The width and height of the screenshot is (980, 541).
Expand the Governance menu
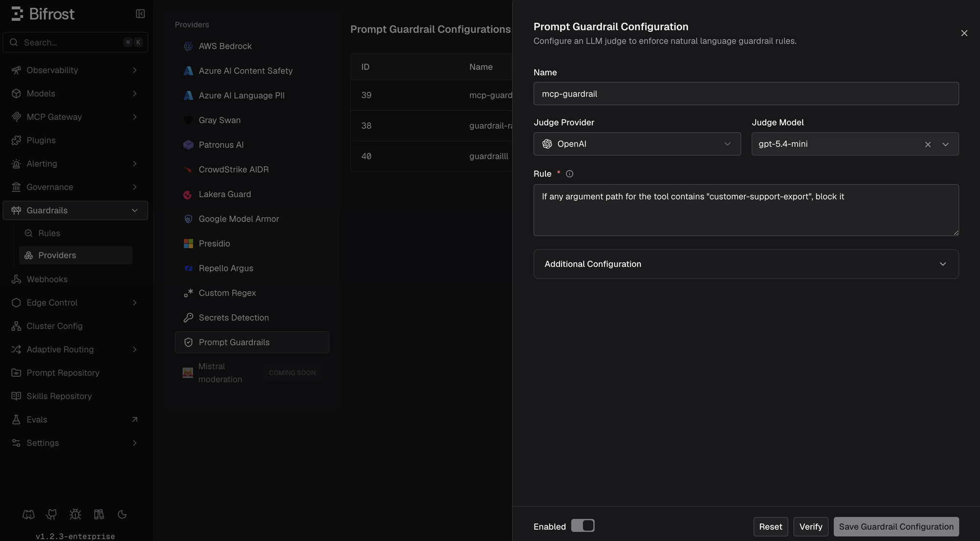point(75,187)
